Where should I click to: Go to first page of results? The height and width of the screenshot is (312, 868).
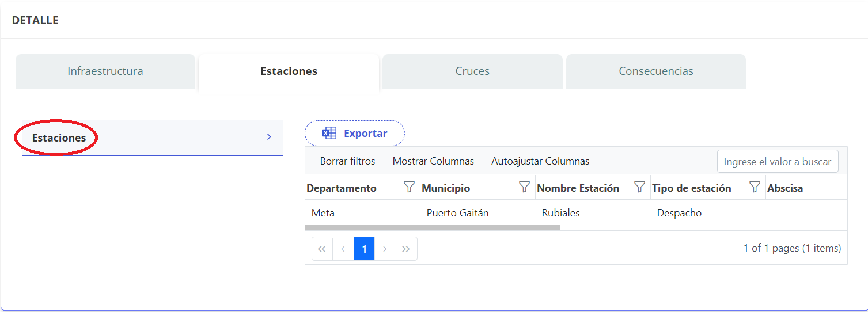click(322, 249)
